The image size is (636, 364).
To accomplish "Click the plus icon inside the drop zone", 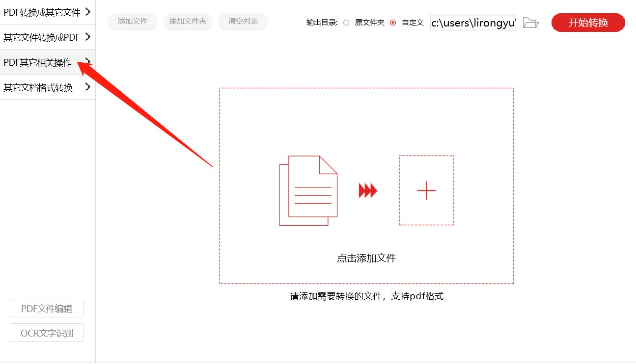I will (426, 190).
